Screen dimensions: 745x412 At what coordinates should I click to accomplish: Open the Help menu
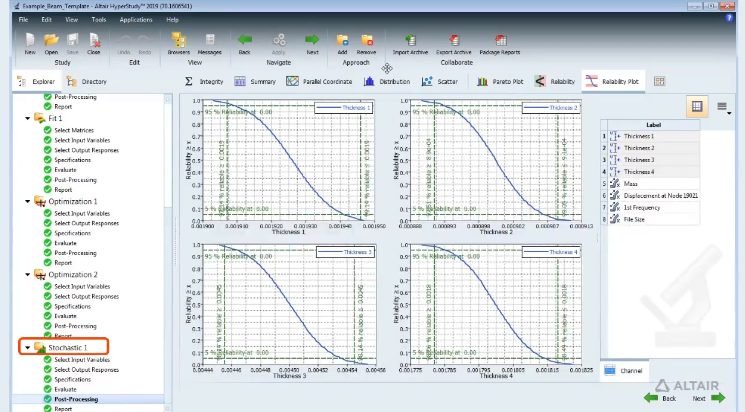coord(172,19)
